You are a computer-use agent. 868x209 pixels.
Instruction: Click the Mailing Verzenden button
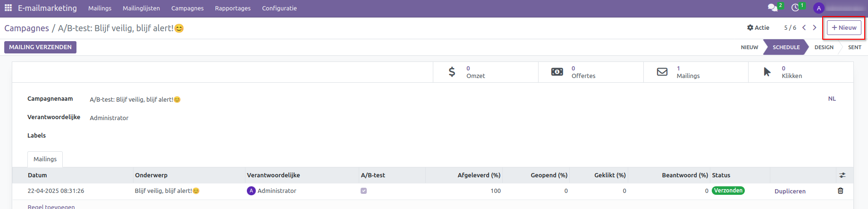point(40,47)
